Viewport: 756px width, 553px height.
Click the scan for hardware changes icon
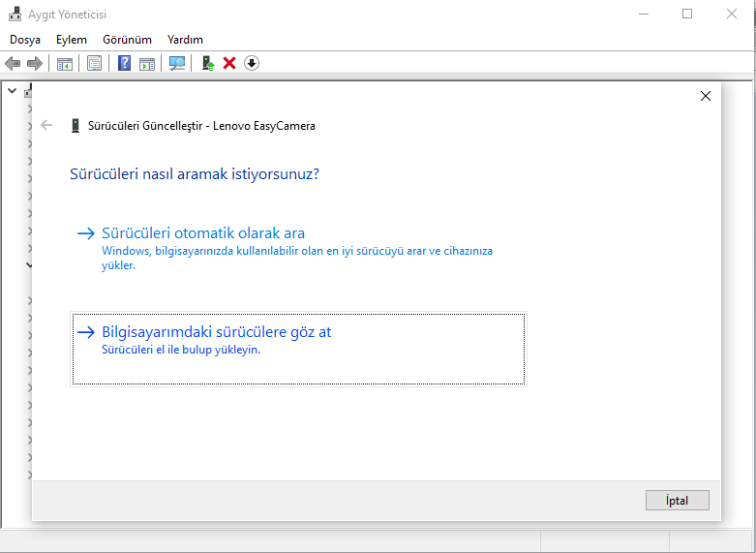(x=177, y=63)
